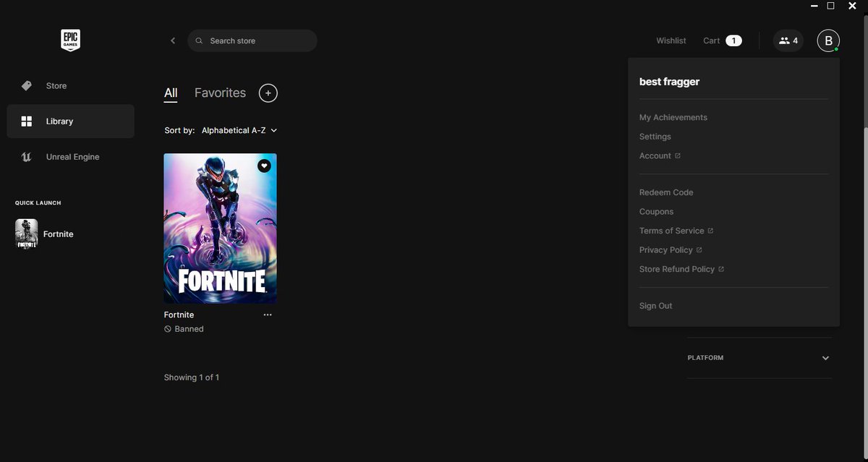Click Terms of Service external link icon
The image size is (868, 462).
point(710,231)
